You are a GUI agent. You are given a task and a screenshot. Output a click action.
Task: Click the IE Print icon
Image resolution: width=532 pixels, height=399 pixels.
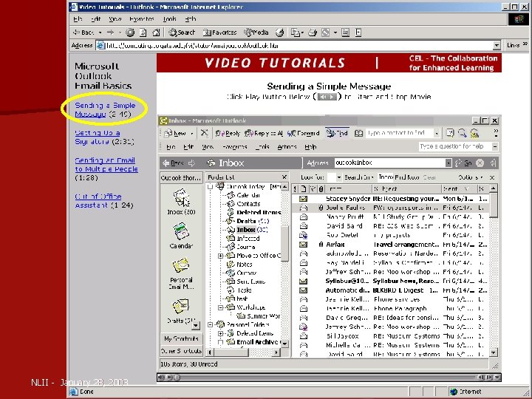point(313,33)
